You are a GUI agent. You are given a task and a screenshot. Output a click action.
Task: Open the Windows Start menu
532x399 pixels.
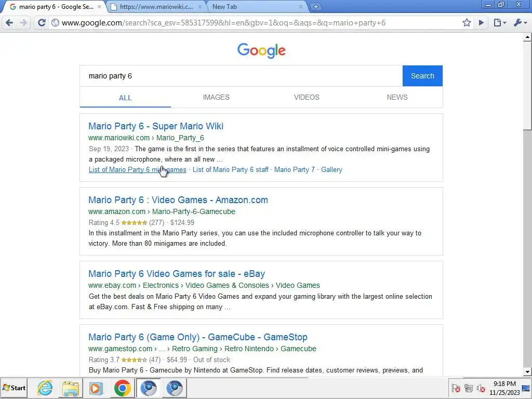[x=14, y=388]
